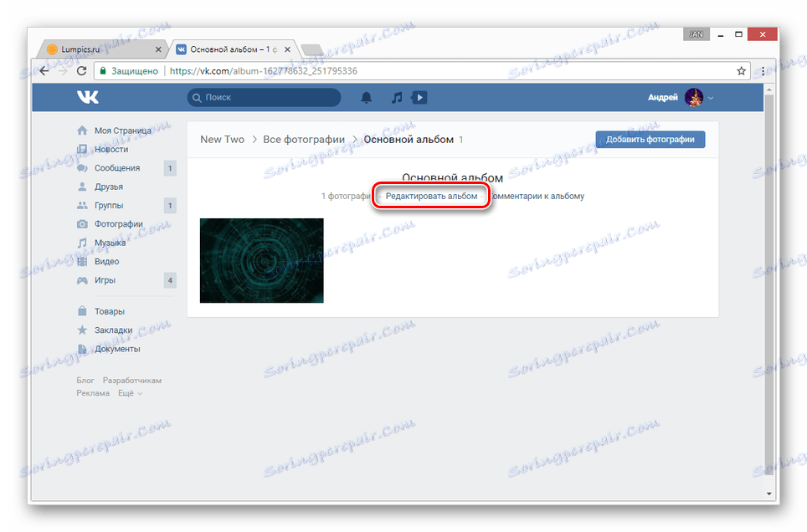Open Музыка in sidebar
807x532 pixels.
[x=110, y=243]
